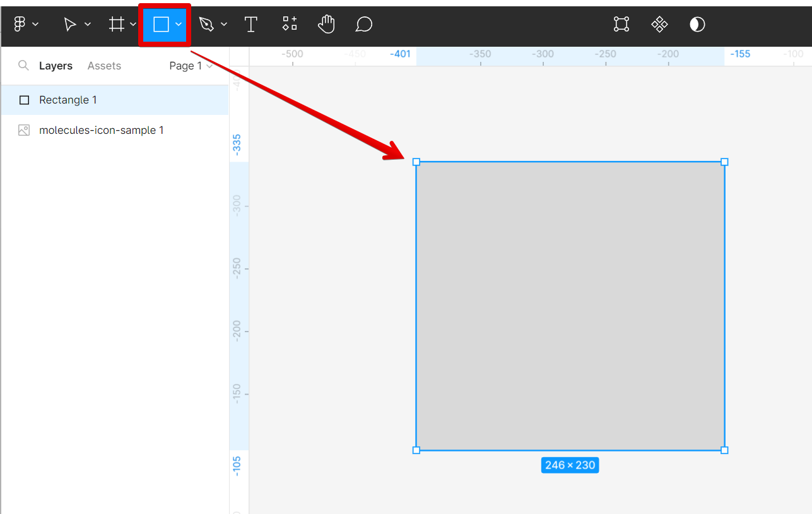
Task: Open the Pen tool dropdown arrow
Action: coord(223,24)
